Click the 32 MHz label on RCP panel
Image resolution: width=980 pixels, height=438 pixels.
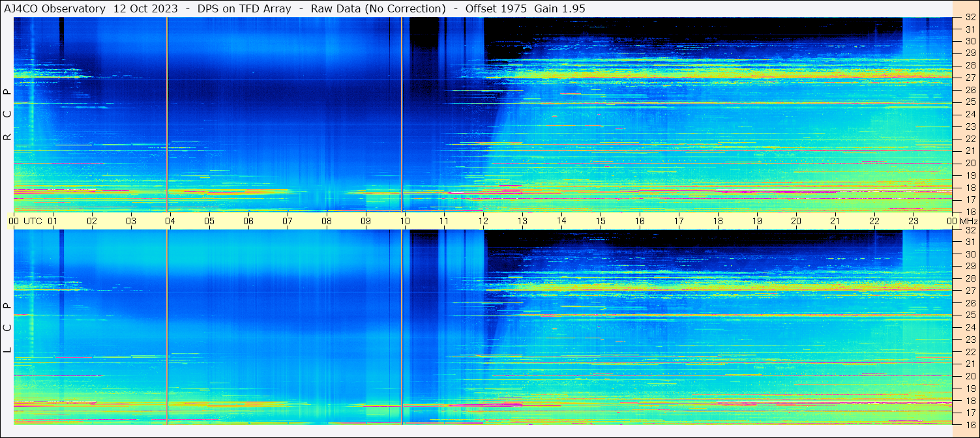969,18
